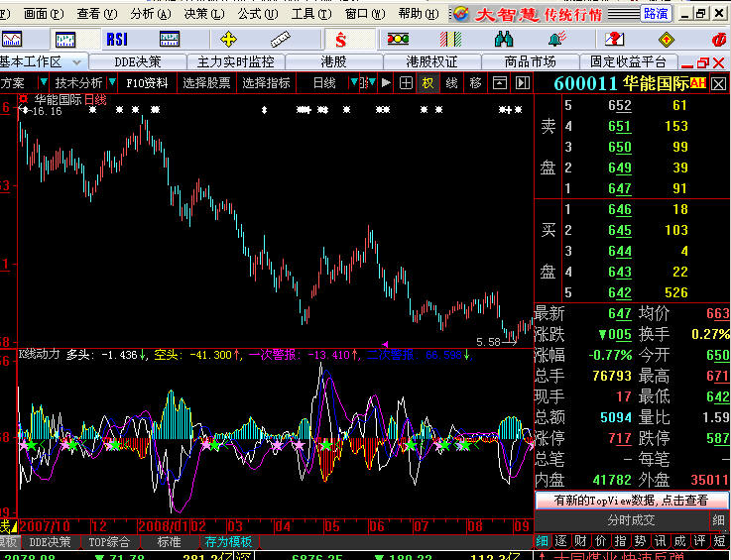Toggle the 线 button in chart toolbar
This screenshot has width=731, height=560.
point(451,83)
